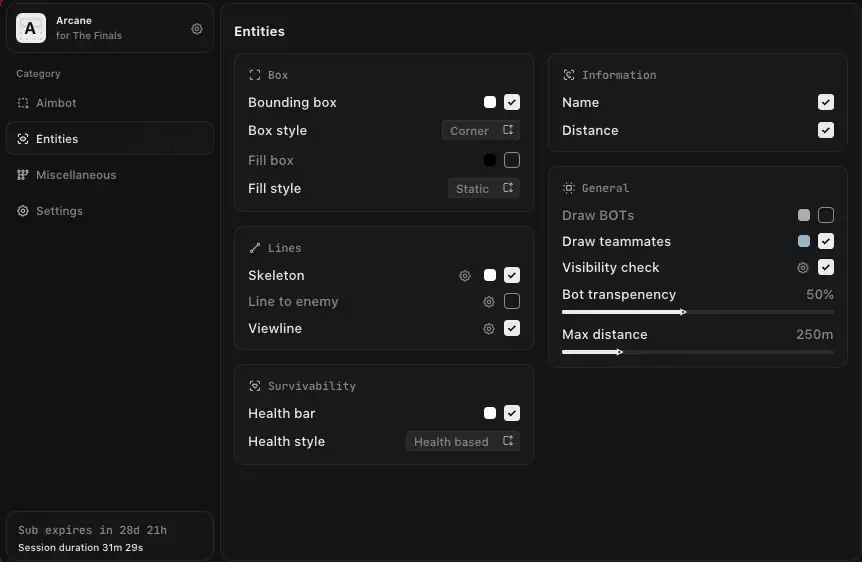This screenshot has height=562, width=862.
Task: Enable the Draw BOTs checkbox
Action: (826, 215)
